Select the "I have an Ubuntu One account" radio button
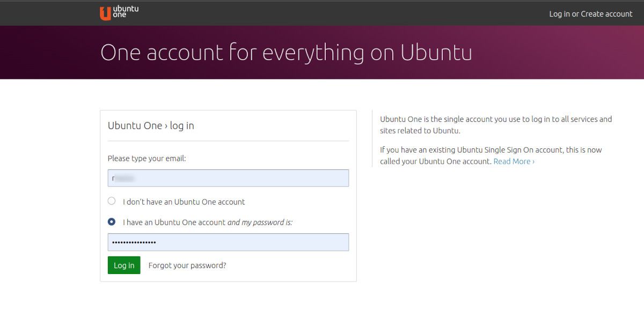Image resolution: width=644 pixels, height=324 pixels. [x=112, y=221]
